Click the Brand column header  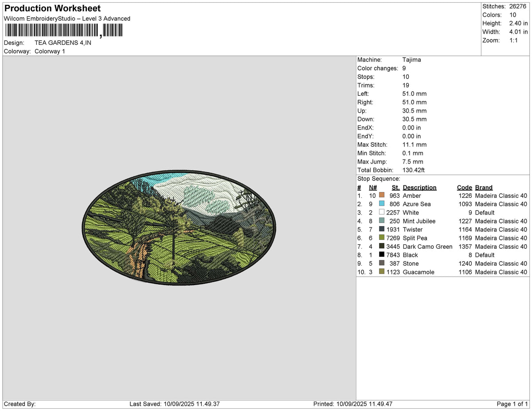484,188
